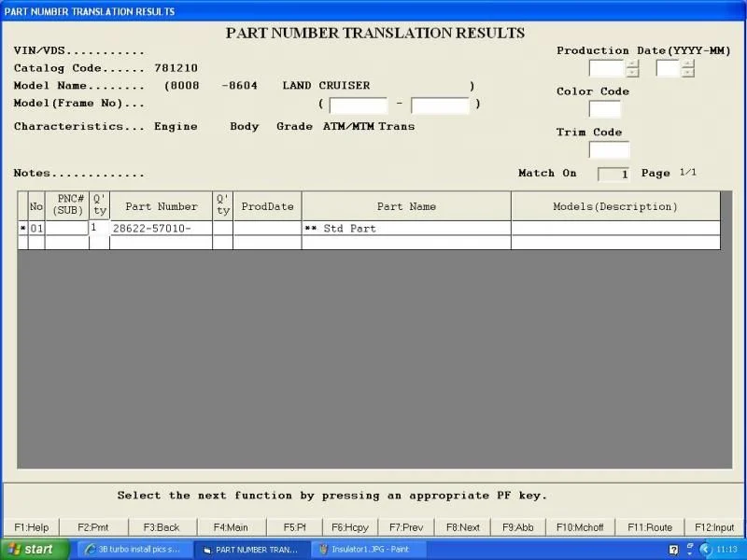This screenshot has width=747, height=560.
Task: Click row number 01 in the No column
Action: coord(36,228)
